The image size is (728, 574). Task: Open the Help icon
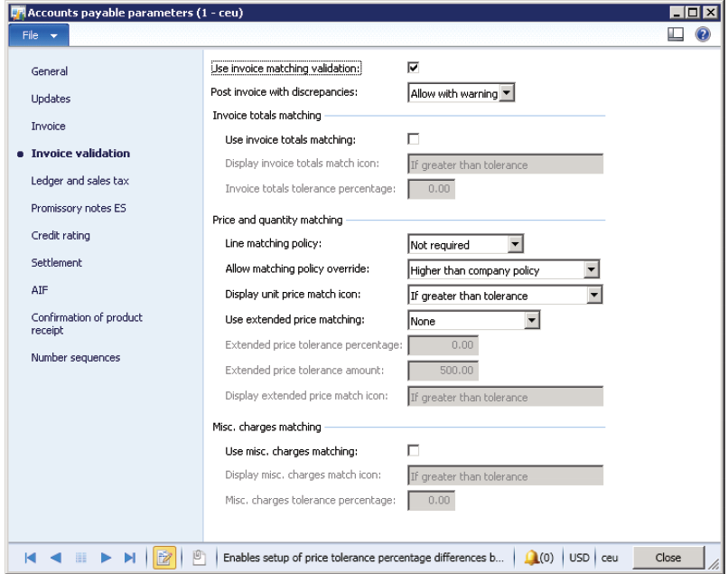pos(703,34)
